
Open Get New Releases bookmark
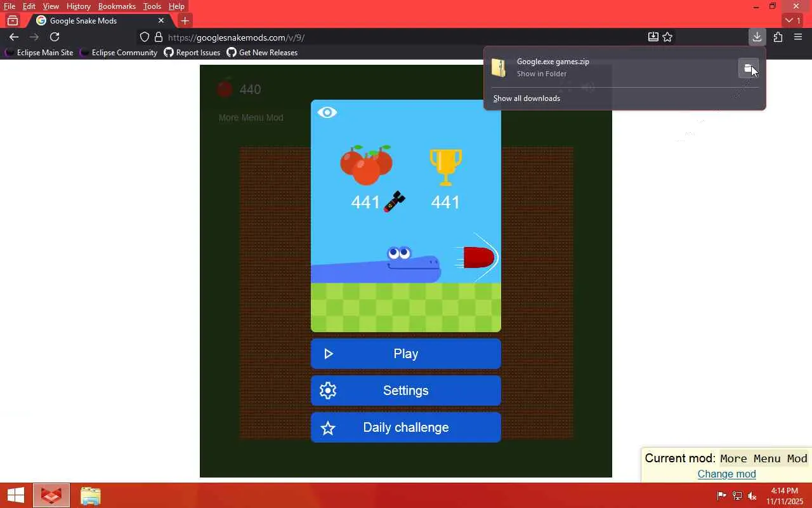[262, 53]
